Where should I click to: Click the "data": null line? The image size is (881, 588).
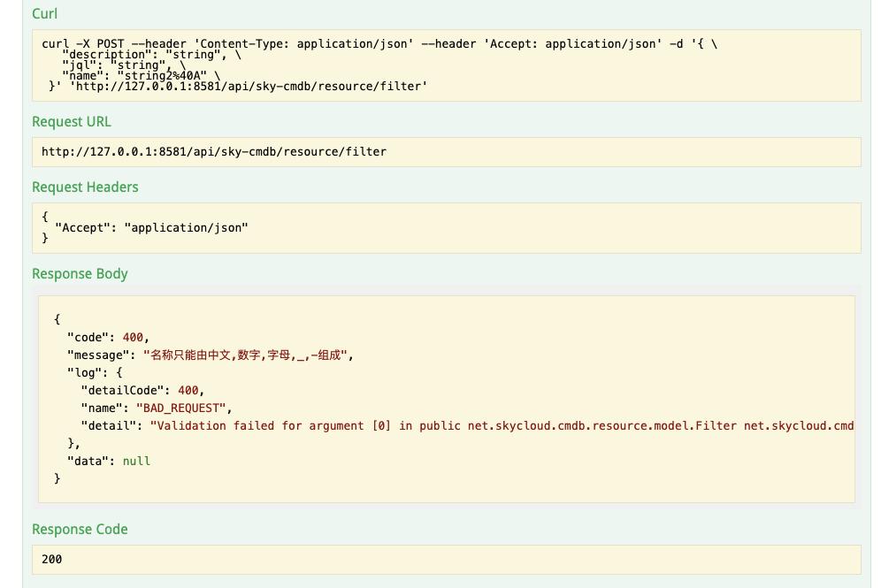click(109, 461)
